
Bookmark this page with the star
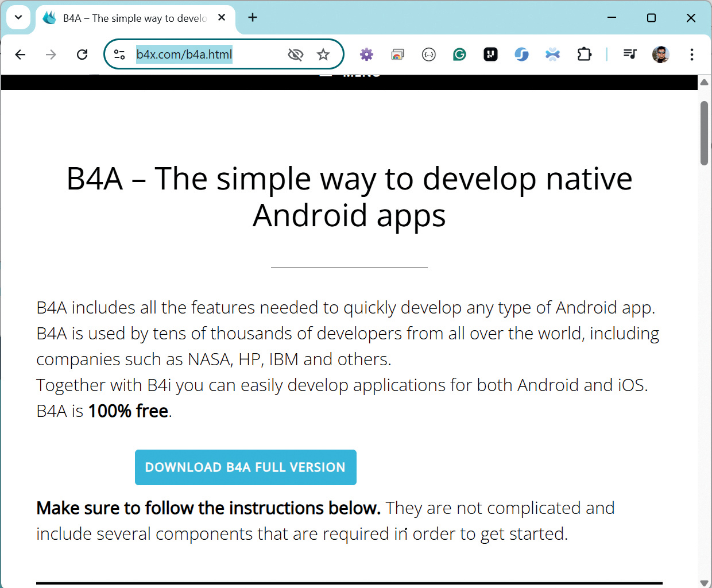(323, 55)
